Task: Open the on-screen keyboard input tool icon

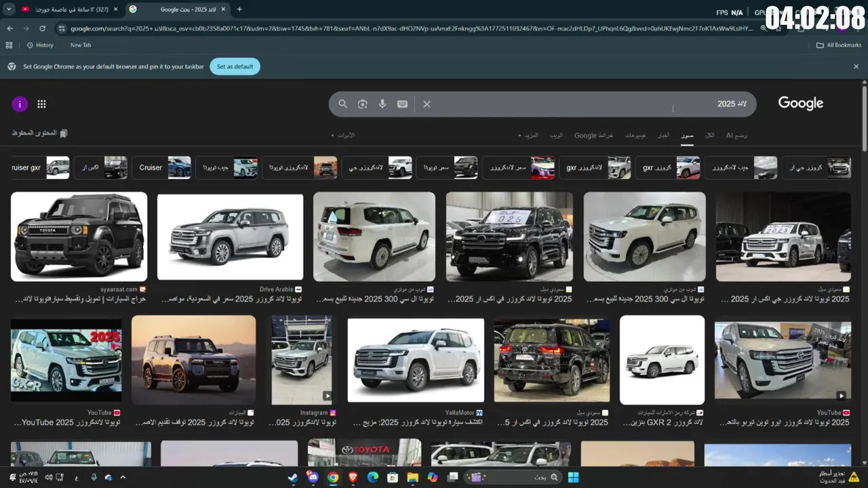Action: [402, 104]
